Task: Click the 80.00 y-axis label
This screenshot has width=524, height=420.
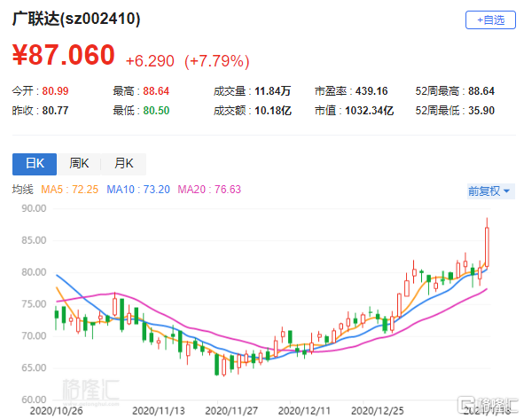Action: (x=34, y=272)
